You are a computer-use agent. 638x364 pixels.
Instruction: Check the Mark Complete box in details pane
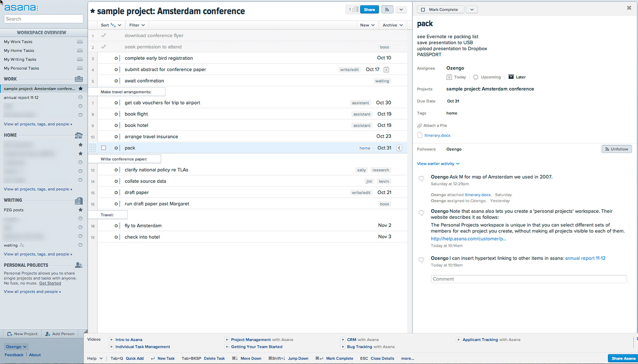pos(423,10)
